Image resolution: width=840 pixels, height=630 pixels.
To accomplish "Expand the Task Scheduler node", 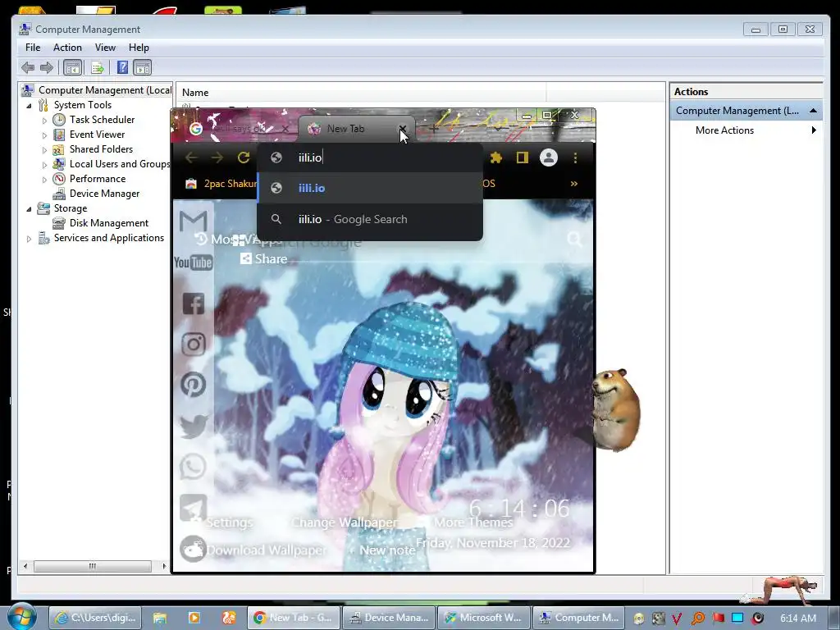I will pos(44,121).
